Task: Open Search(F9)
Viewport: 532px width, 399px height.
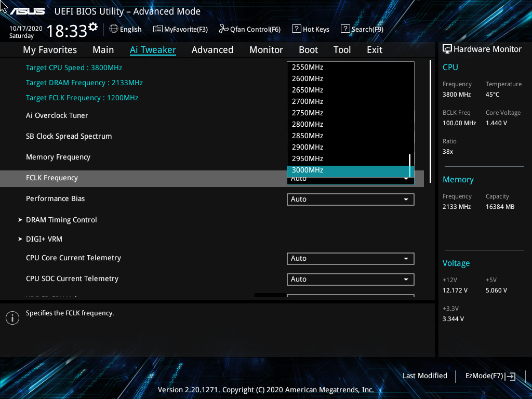Action: coord(367,30)
